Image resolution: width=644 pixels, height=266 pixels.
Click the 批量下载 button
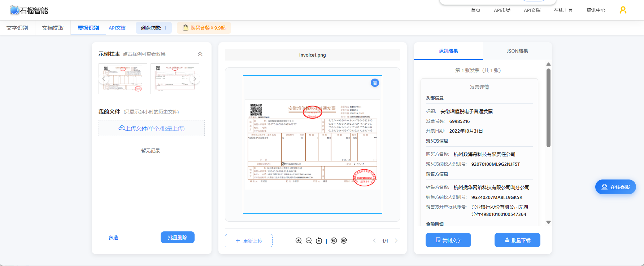click(x=517, y=240)
